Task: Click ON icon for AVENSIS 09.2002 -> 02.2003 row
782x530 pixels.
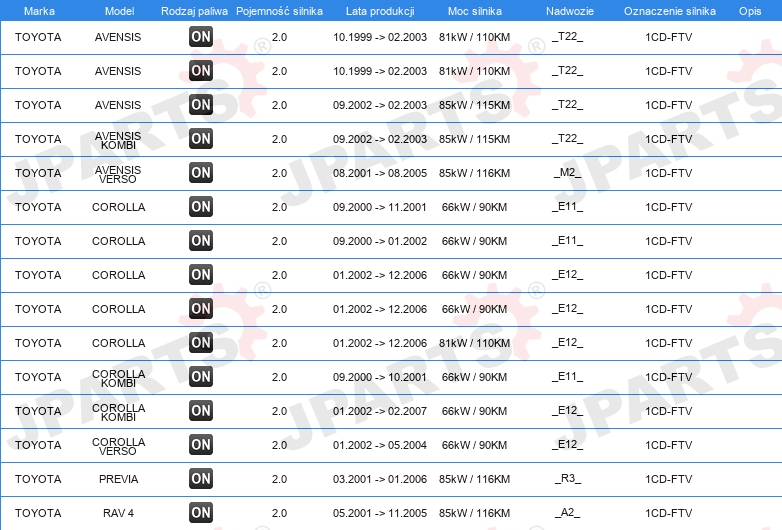Action: tap(201, 105)
